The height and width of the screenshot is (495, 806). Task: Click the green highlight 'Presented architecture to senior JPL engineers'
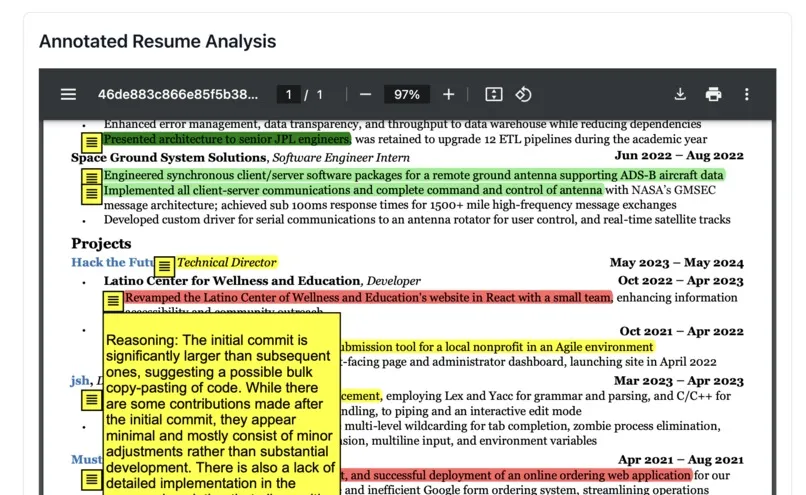pyautogui.click(x=227, y=139)
